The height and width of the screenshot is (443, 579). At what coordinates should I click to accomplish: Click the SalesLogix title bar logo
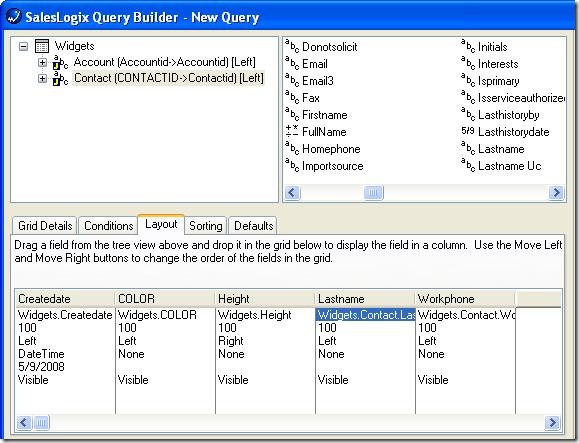(14, 17)
